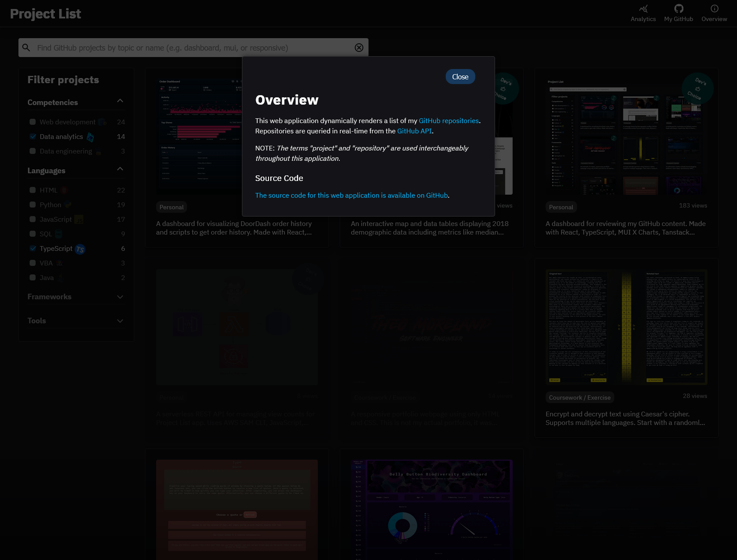Click the search magnifier icon
This screenshot has width=737, height=560.
point(27,48)
